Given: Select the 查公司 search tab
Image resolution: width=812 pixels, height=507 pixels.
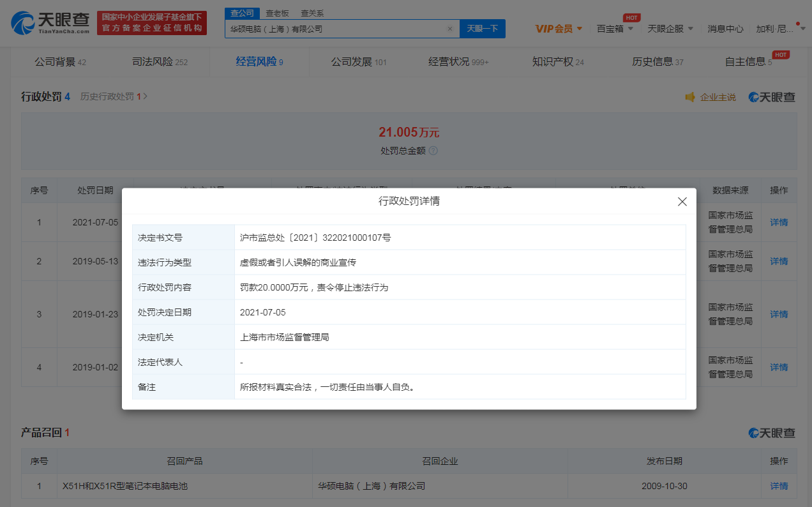Looking at the screenshot, I should (242, 13).
